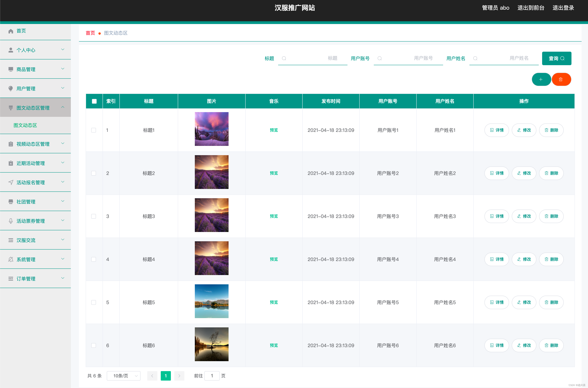This screenshot has height=388, width=588.
Task: Click 退出到前台 in the top bar
Action: tap(531, 8)
